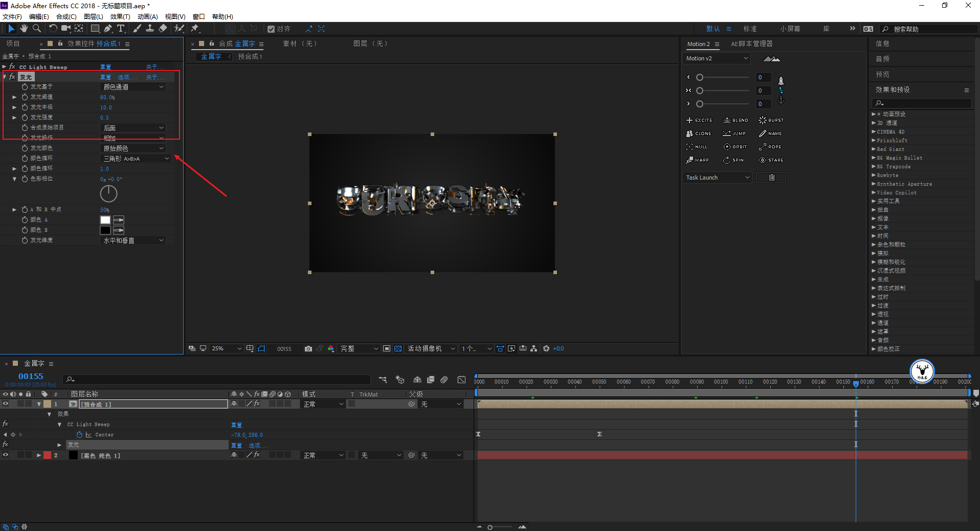Open the 发光维度 水平和垂直 dropdown

[x=133, y=240]
